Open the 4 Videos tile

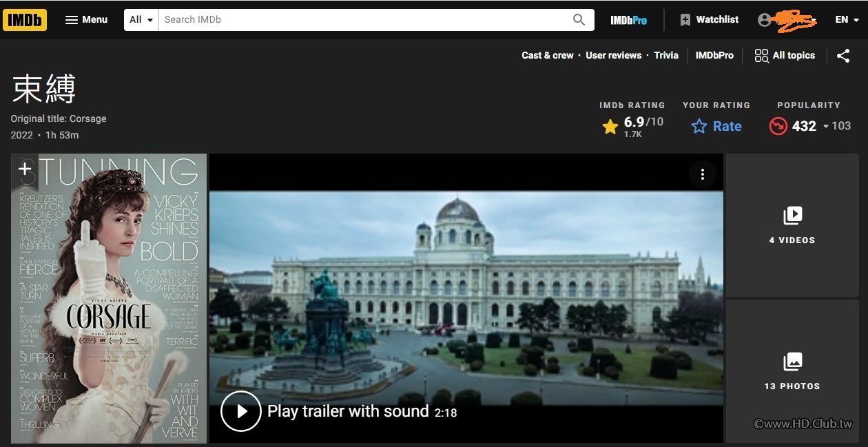pyautogui.click(x=792, y=225)
